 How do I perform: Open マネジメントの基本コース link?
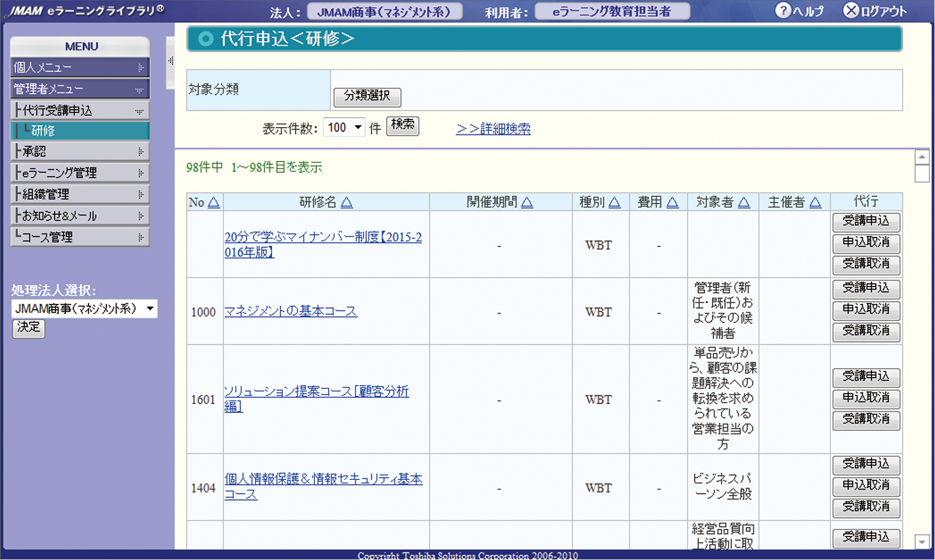[x=291, y=311]
